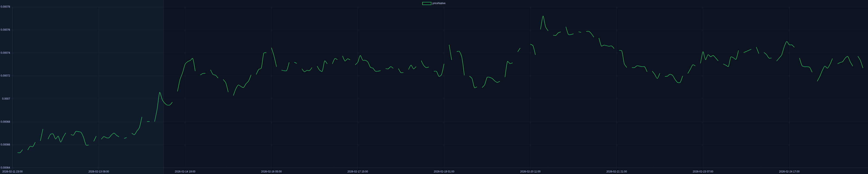Viewport: 868px width, 174px height.
Task: Select the 2026-02-20 11:00 time tick label
Action: [x=530, y=172]
